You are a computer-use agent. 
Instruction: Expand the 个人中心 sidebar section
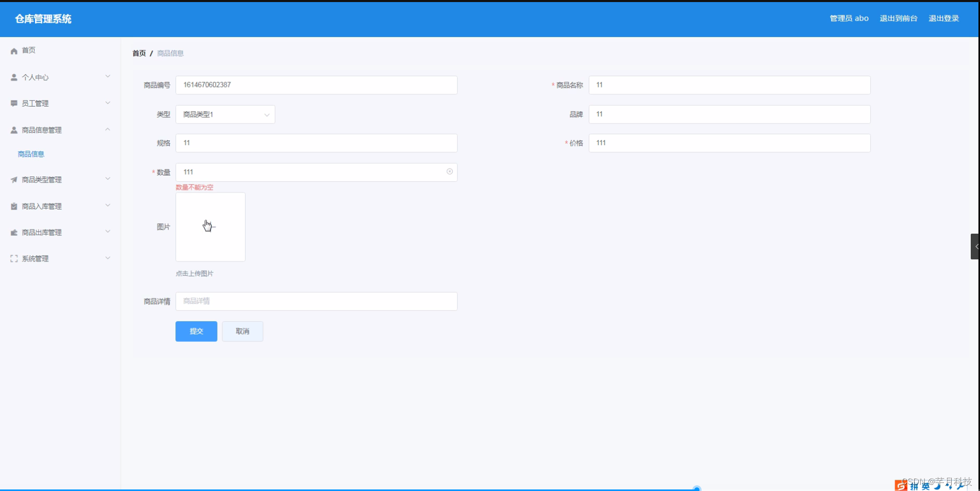coord(108,76)
